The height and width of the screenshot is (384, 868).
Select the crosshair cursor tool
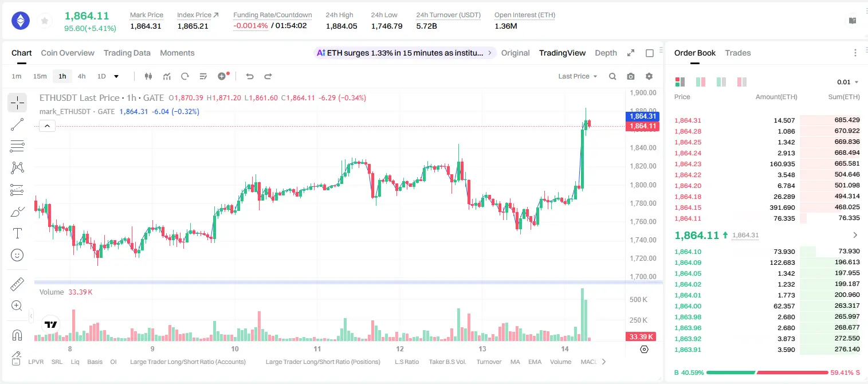click(17, 103)
